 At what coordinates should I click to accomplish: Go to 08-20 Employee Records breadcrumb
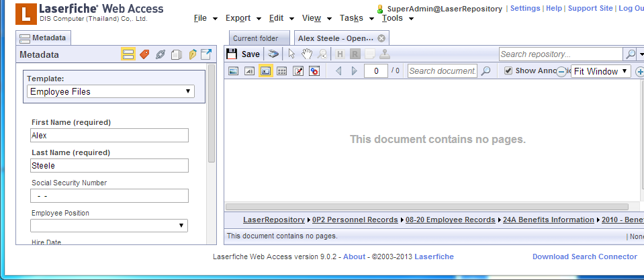[x=450, y=220]
